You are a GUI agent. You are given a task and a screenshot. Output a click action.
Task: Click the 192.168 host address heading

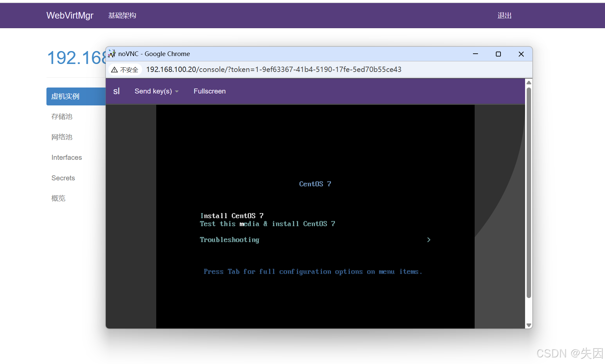[x=76, y=58]
